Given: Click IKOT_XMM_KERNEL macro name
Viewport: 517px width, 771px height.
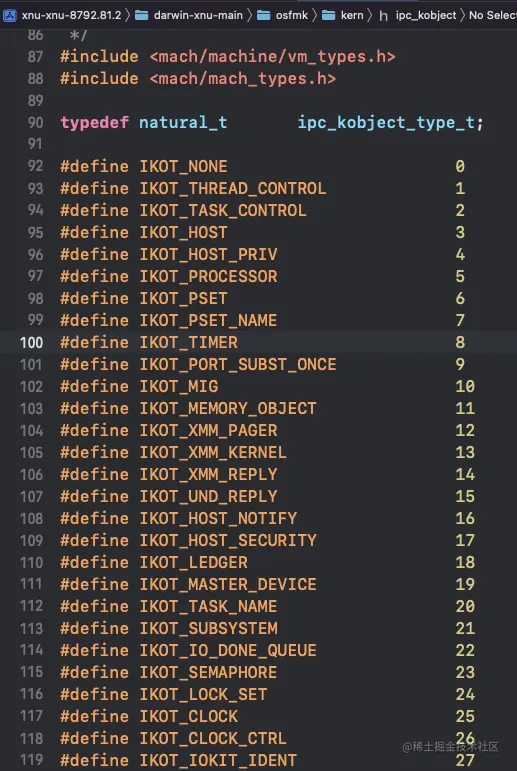Looking at the screenshot, I should point(213,452).
